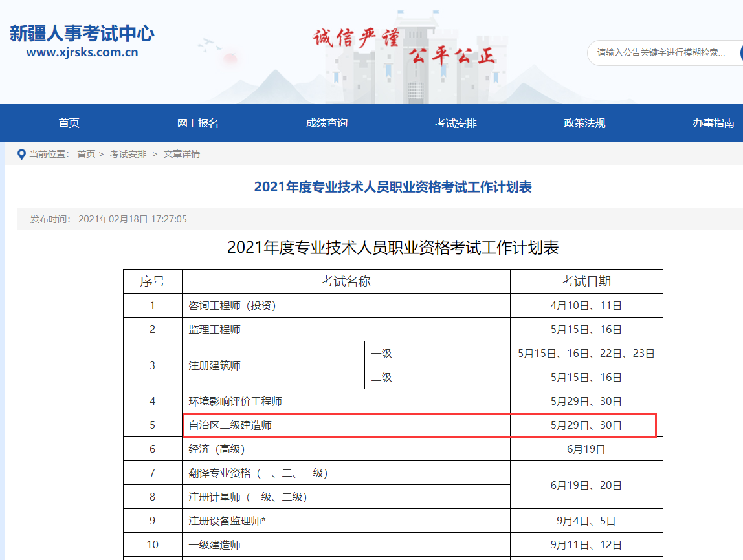Click the 首页 breadcrumb link

(86, 154)
